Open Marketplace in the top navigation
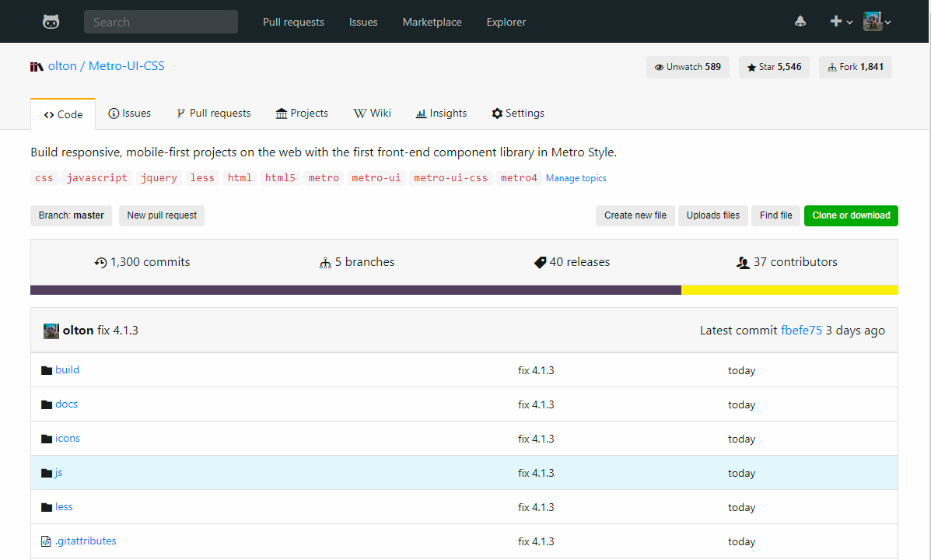Viewport: 931px width, 560px height. click(x=432, y=22)
